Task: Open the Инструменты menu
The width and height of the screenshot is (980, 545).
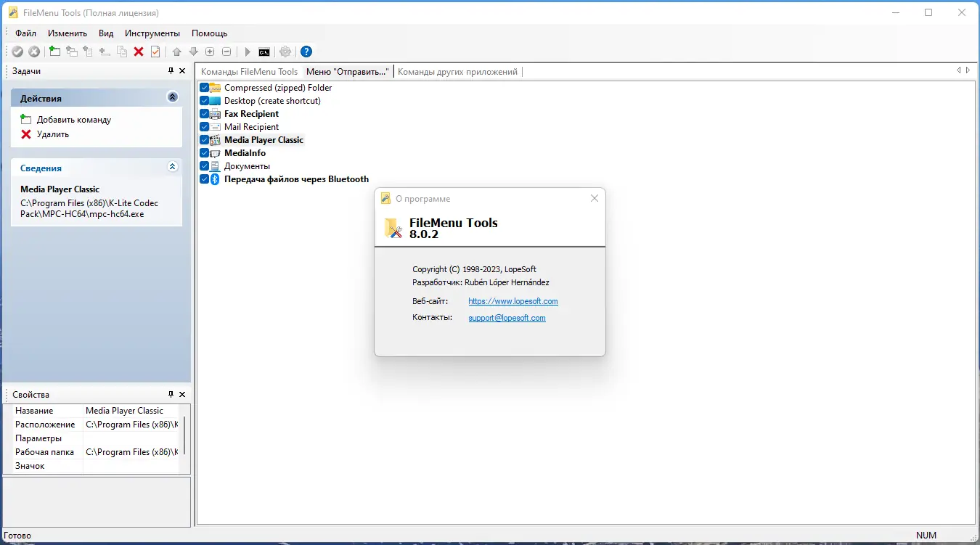Action: click(152, 33)
